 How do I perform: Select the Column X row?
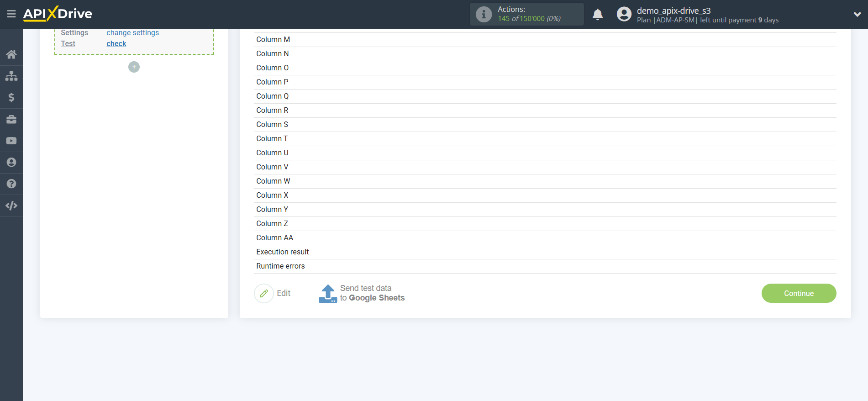(x=545, y=195)
